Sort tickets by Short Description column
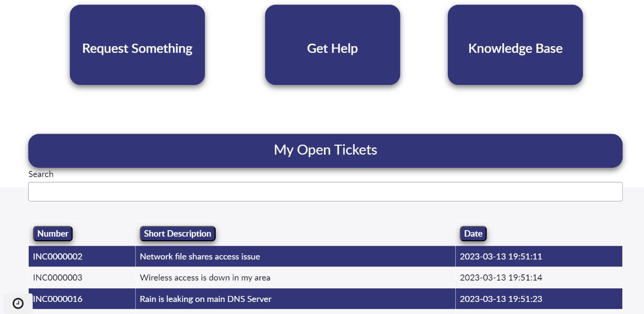Viewport: 644px width, 314px height. click(178, 234)
